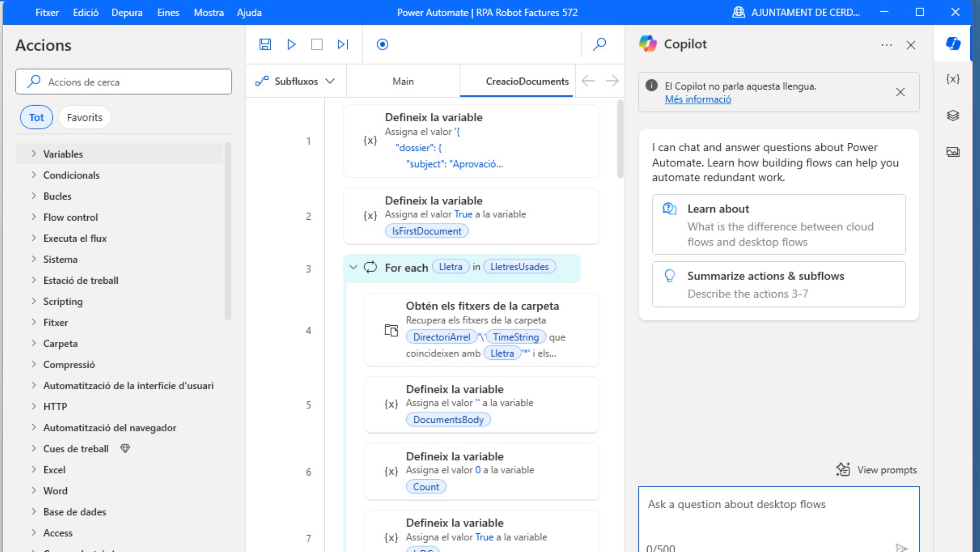The image size is (980, 552).
Task: Run the flow with the play icon
Action: click(x=291, y=44)
